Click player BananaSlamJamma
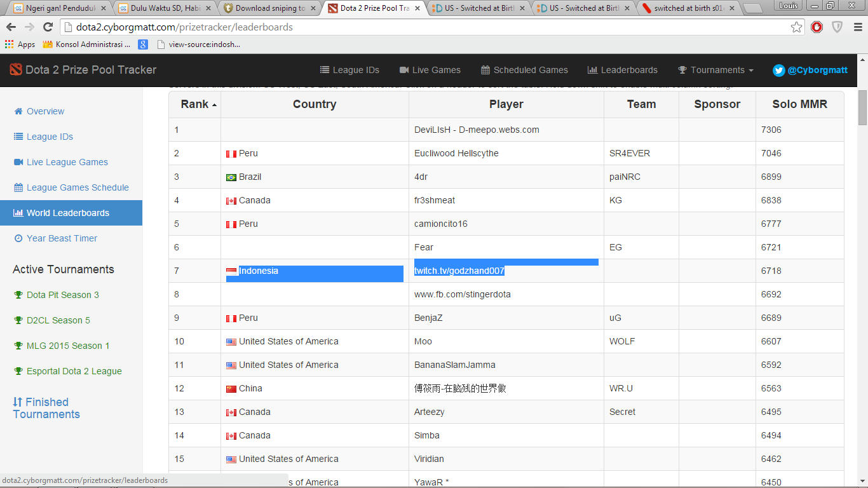 pyautogui.click(x=455, y=365)
